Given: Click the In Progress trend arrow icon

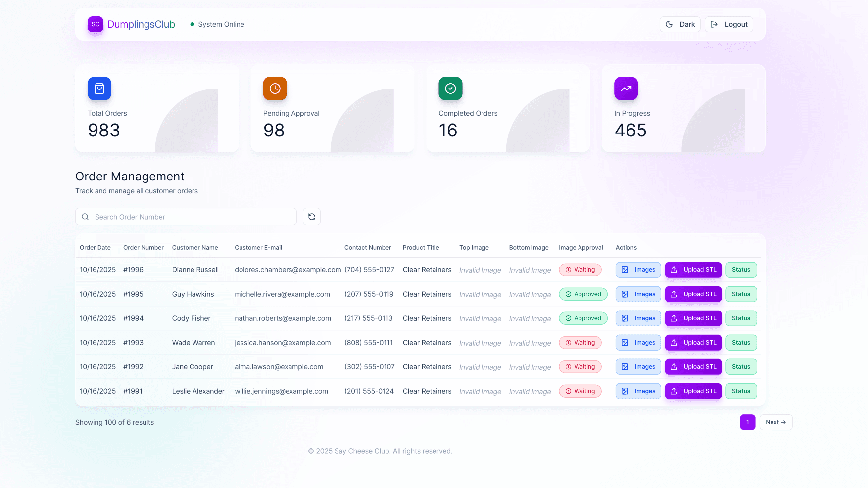Looking at the screenshot, I should tap(626, 89).
